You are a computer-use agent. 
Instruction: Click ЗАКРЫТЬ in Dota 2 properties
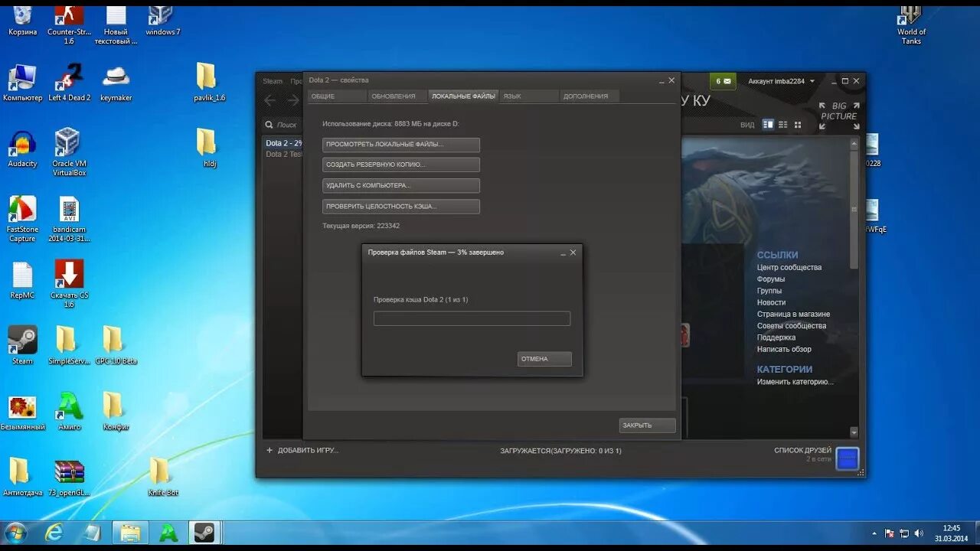tap(648, 425)
